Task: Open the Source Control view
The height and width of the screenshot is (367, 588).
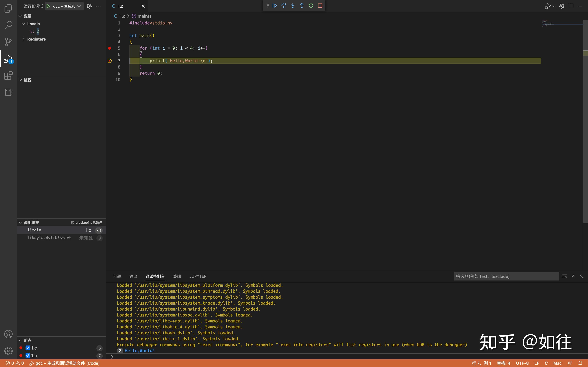Action: tap(8, 42)
